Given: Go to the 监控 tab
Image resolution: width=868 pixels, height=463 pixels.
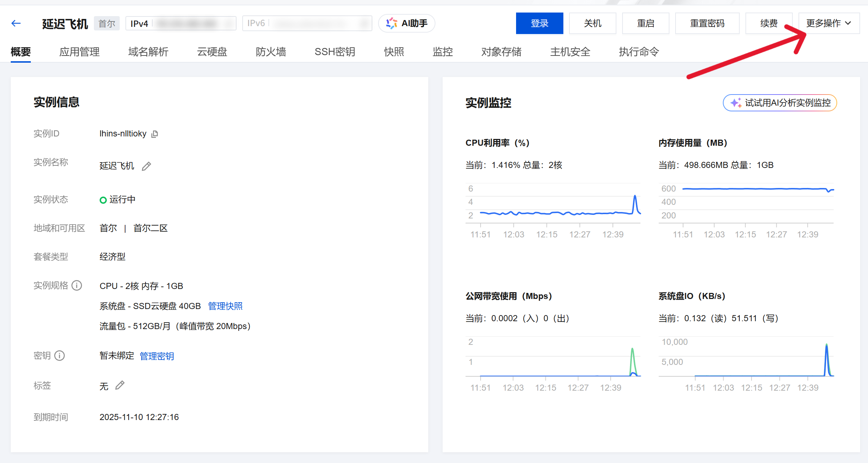Looking at the screenshot, I should pyautogui.click(x=443, y=52).
